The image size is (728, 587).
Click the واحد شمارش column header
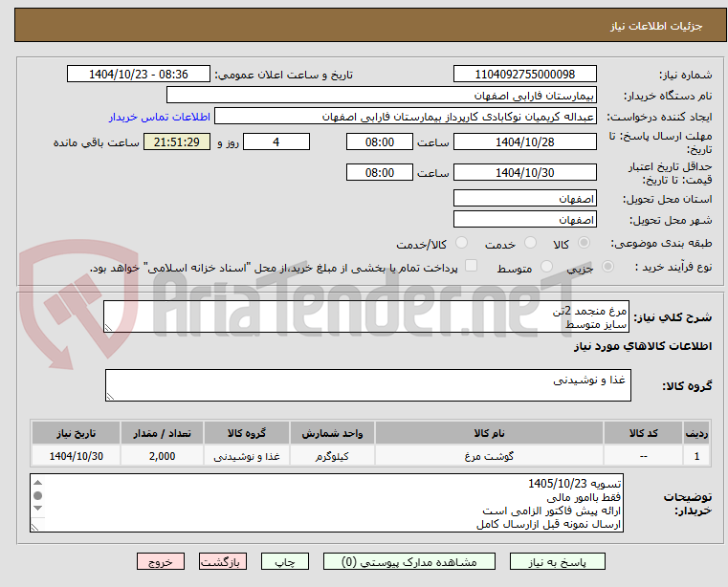coord(332,433)
